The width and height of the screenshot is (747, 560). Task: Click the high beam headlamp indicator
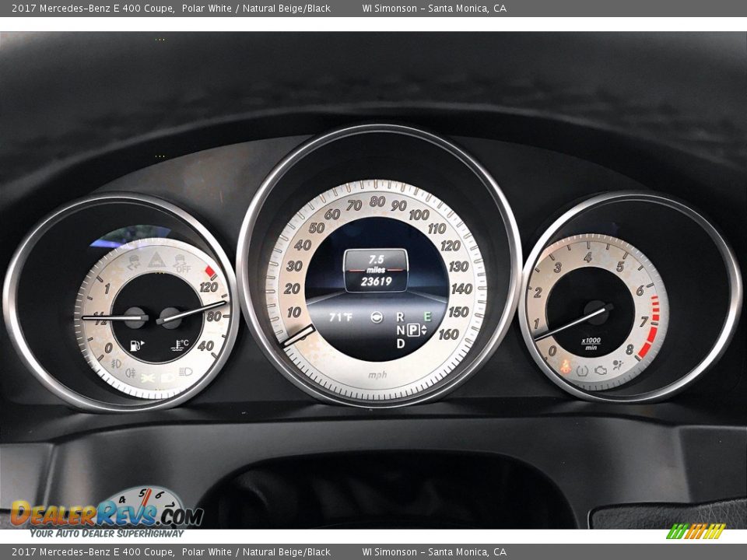click(186, 372)
